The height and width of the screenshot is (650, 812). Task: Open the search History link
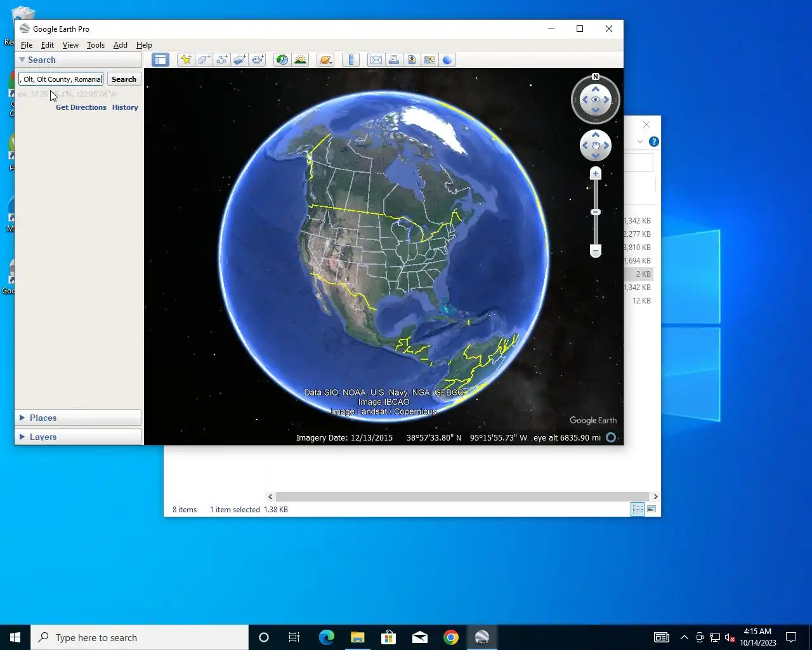(125, 107)
